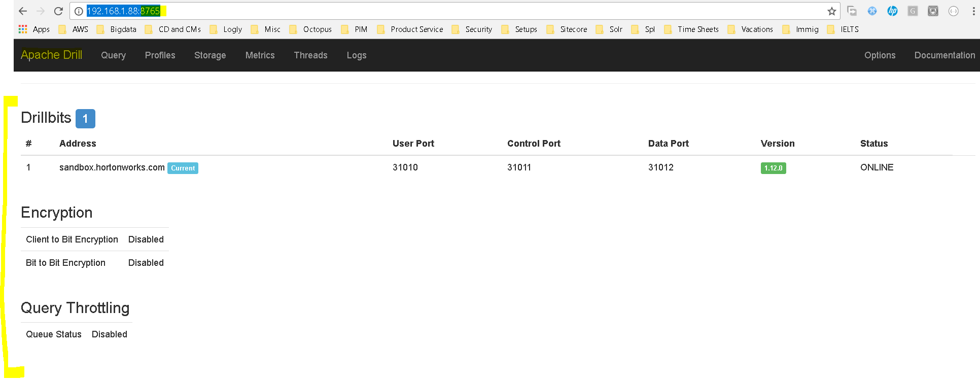Click the Apache Drill home link
Image resolution: width=980 pixels, height=380 pixels.
[x=51, y=55]
